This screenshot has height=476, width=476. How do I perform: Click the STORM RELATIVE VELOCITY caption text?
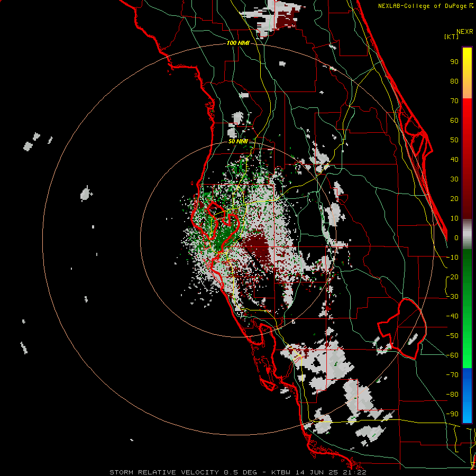(x=164, y=472)
